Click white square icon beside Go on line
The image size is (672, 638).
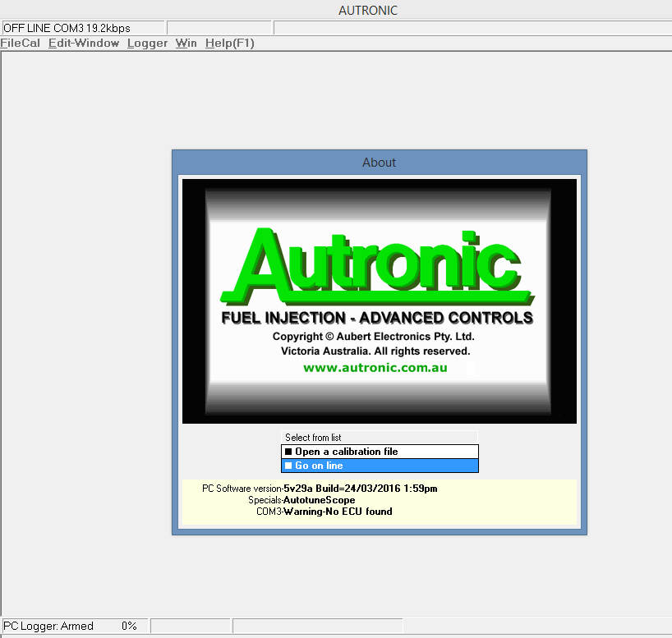[x=288, y=466]
